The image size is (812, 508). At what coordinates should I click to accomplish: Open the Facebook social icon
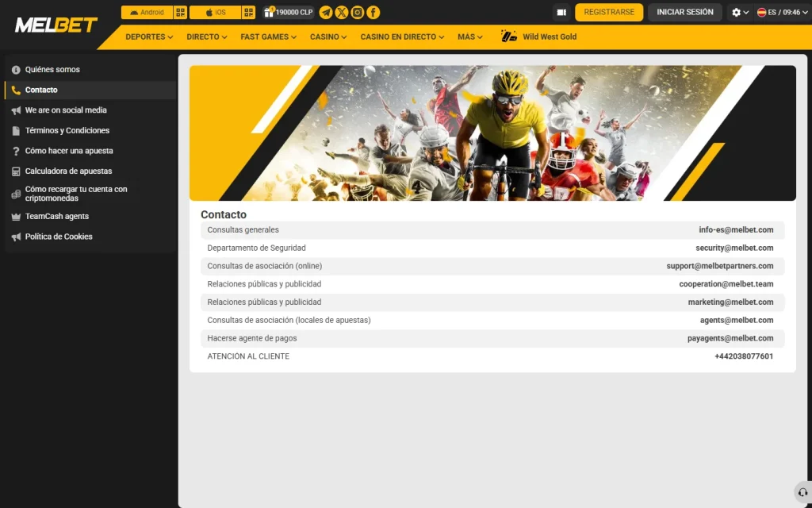point(373,13)
